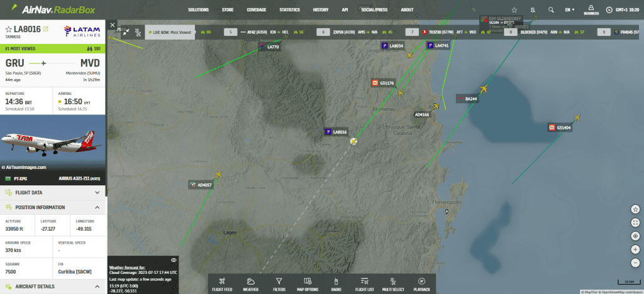Click the zoom in plus button
The width and height of the screenshot is (644, 294).
635,249
